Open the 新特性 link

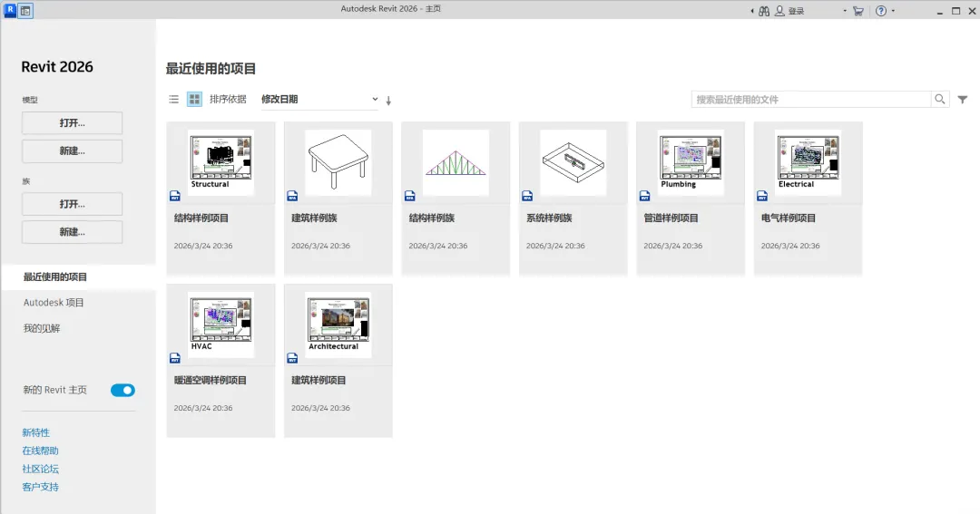tap(36, 432)
